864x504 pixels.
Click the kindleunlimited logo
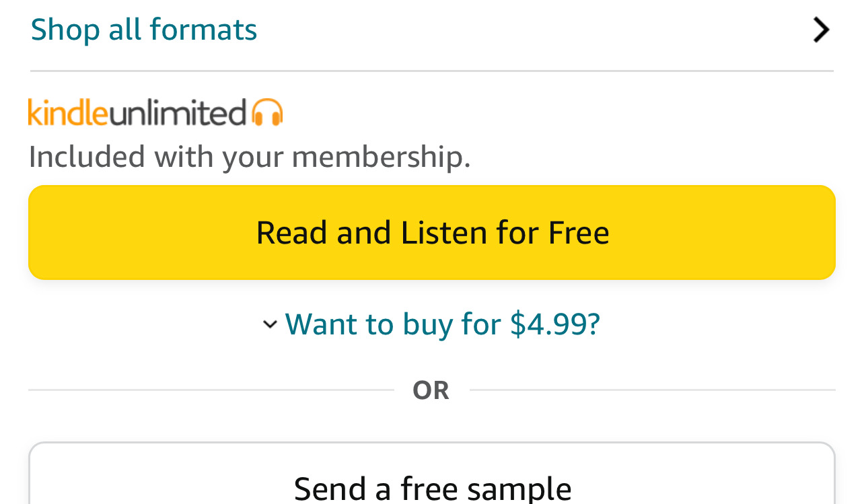click(155, 112)
